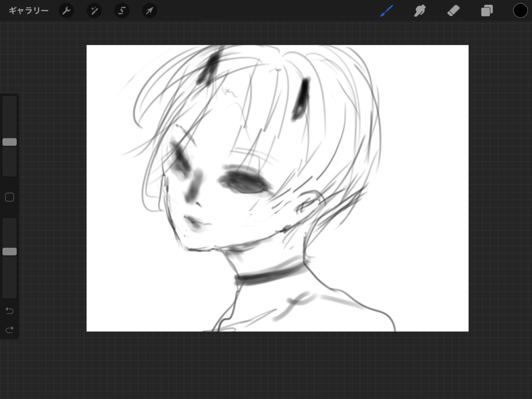Activate the Transform arrow tool

[x=149, y=11]
